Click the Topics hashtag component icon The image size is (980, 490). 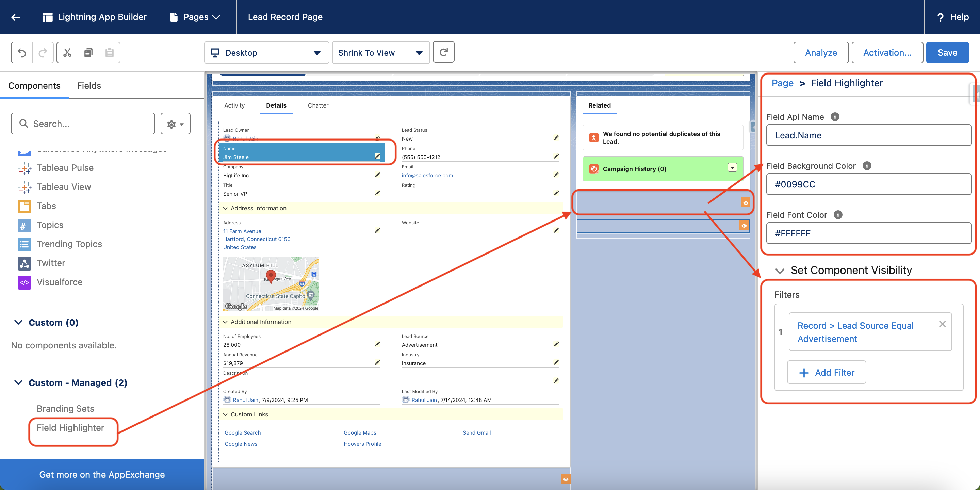[24, 225]
